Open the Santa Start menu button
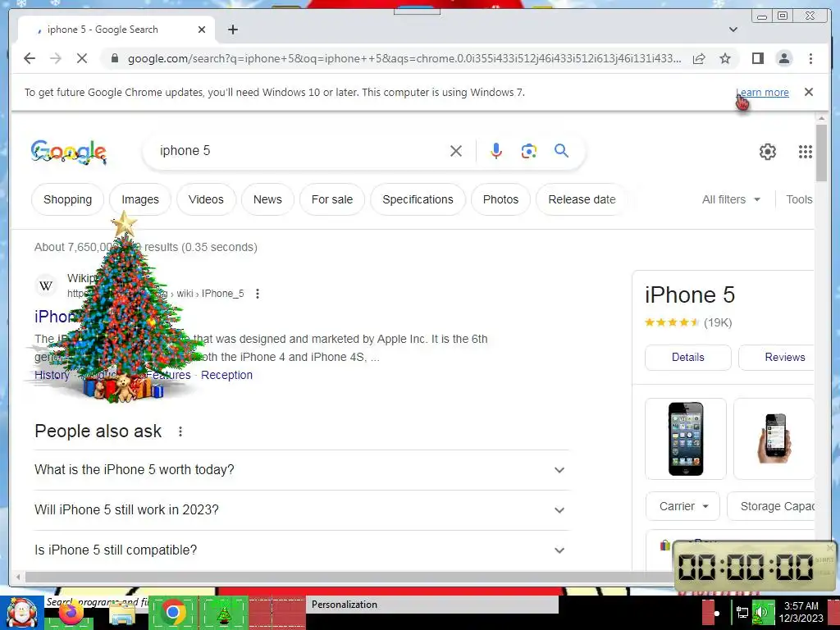This screenshot has height=630, width=840. [x=21, y=613]
